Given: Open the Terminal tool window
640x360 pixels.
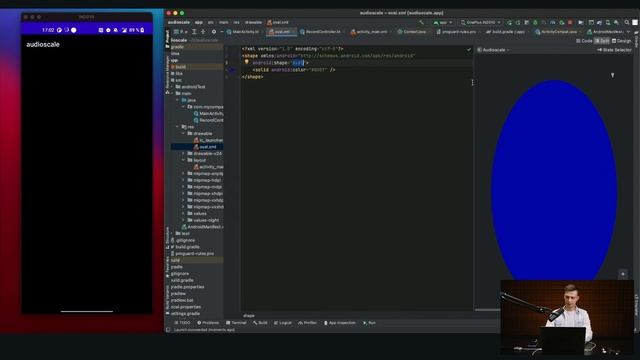Looking at the screenshot, I should (236, 323).
